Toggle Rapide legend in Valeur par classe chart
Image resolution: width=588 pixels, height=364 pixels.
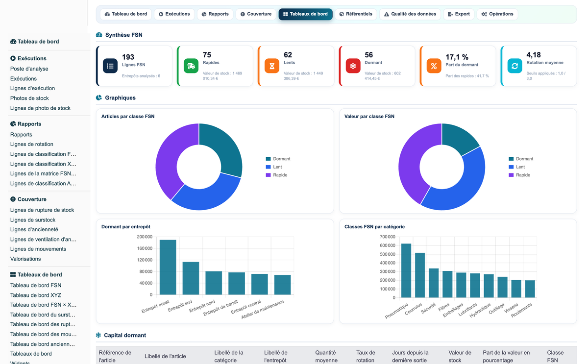pyautogui.click(x=519, y=175)
